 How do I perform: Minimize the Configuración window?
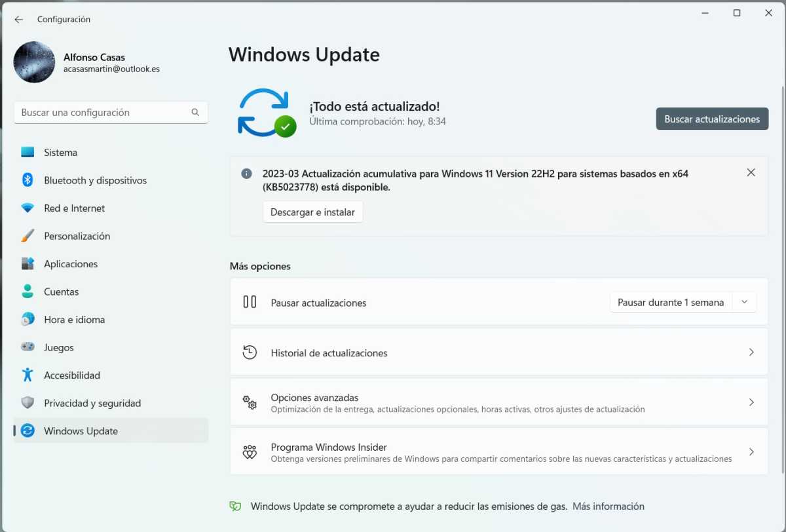(x=705, y=13)
